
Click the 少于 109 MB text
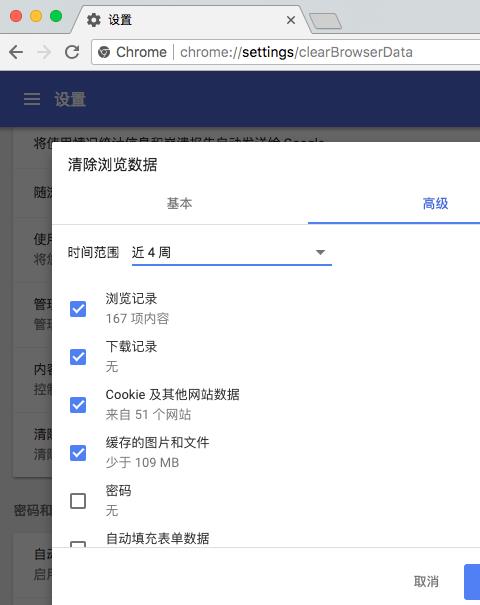click(142, 463)
